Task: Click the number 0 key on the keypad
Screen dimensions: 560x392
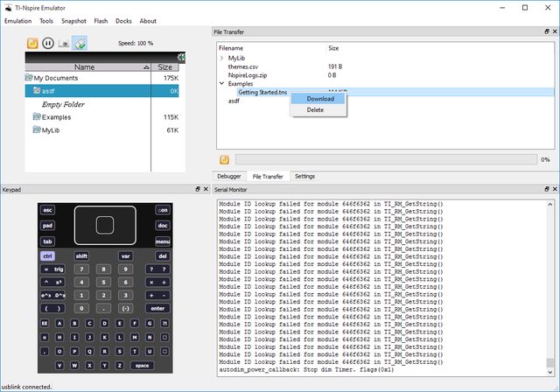Action: 81,309
